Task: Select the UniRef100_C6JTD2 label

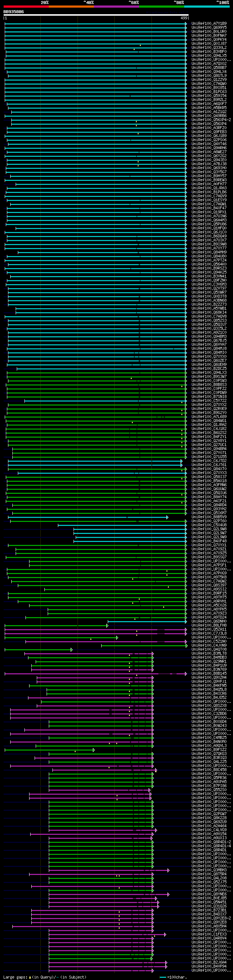Action: point(209,461)
